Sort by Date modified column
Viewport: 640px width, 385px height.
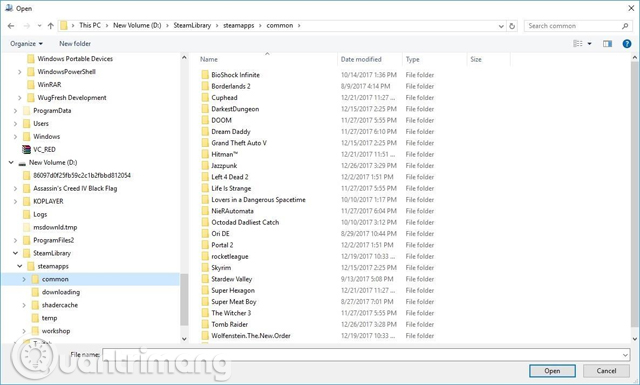[361, 59]
